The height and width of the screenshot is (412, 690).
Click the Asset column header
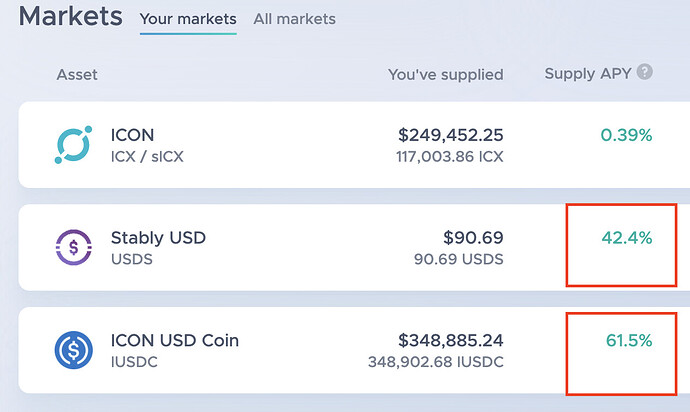click(x=77, y=74)
